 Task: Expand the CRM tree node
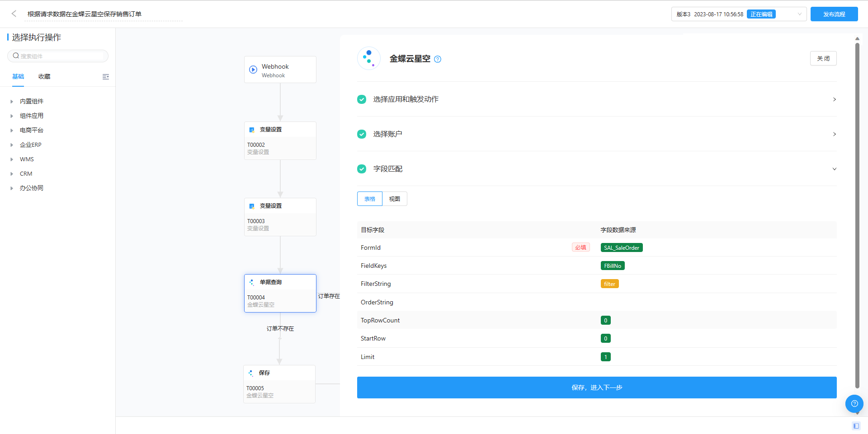click(12, 174)
